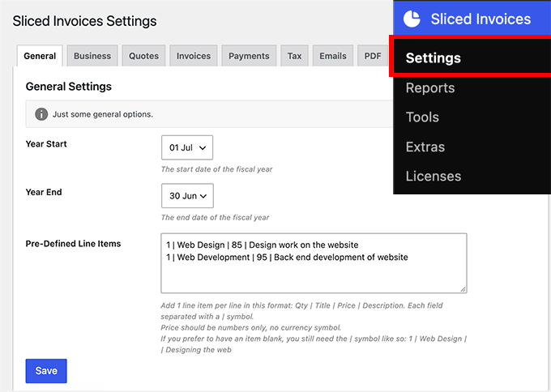The image size is (551, 392).
Task: Click 'The end date of the fiscal year' hint
Action: (215, 217)
